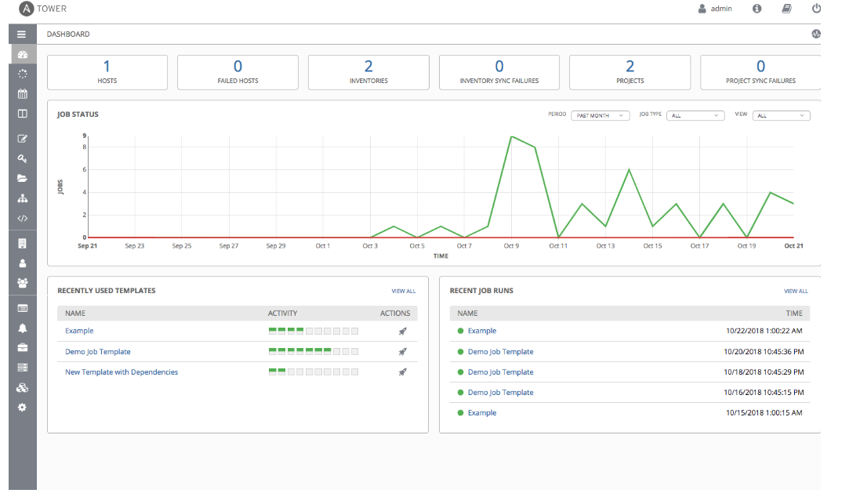860x504 pixels.
Task: Open the Instance Groups server icon
Action: pos(23,368)
